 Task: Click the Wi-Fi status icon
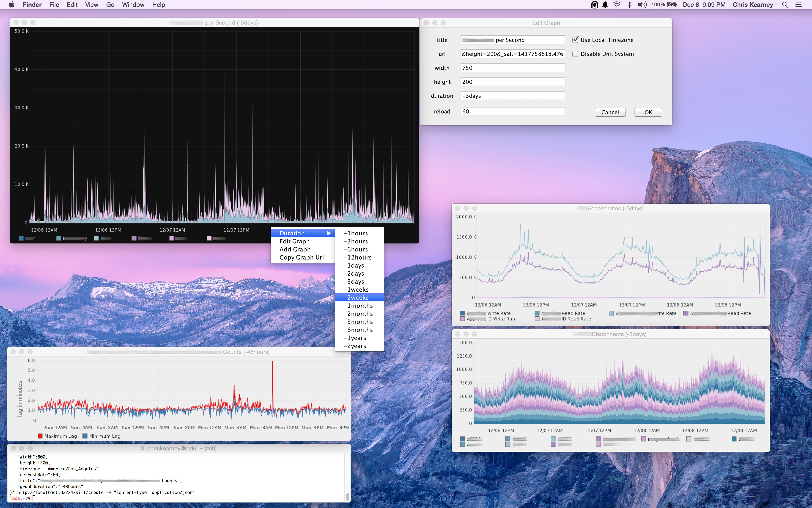click(x=616, y=5)
